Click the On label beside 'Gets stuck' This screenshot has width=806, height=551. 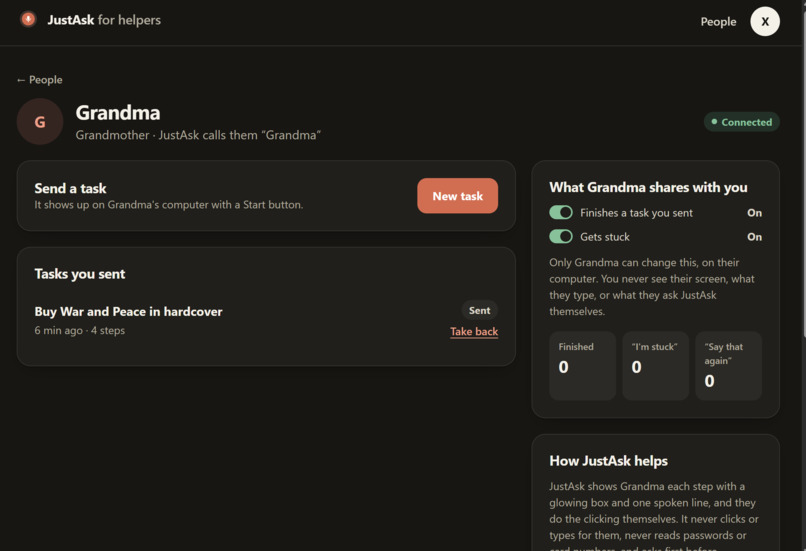pos(754,237)
